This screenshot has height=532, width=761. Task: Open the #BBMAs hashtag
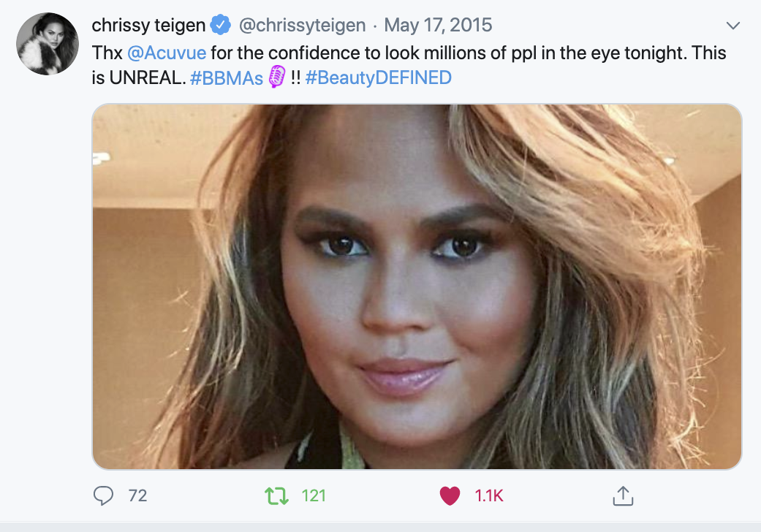(x=226, y=78)
